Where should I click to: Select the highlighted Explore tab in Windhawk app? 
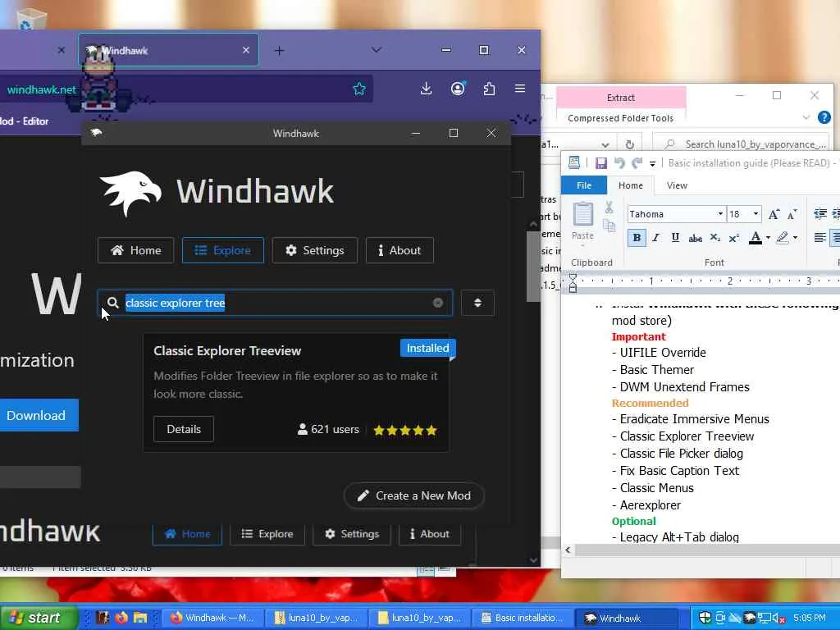click(223, 250)
